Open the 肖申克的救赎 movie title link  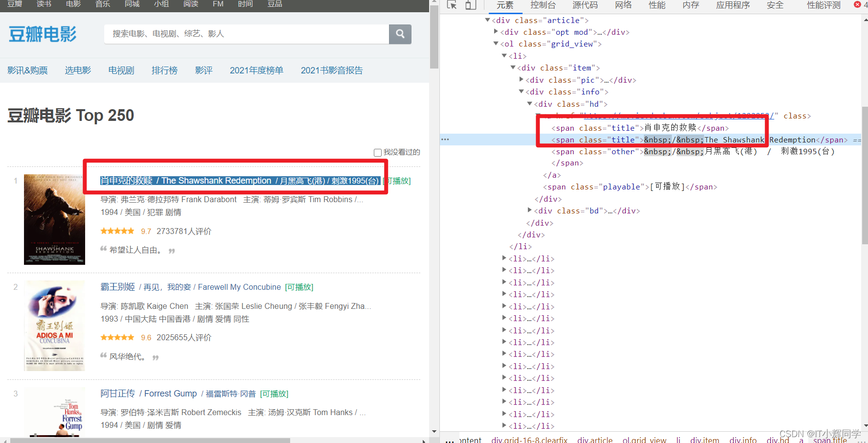click(240, 181)
